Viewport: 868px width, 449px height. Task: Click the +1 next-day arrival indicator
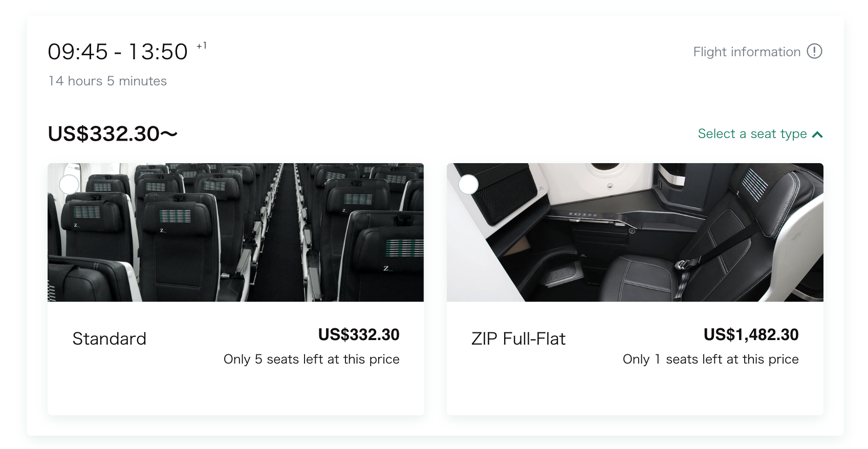(x=202, y=46)
